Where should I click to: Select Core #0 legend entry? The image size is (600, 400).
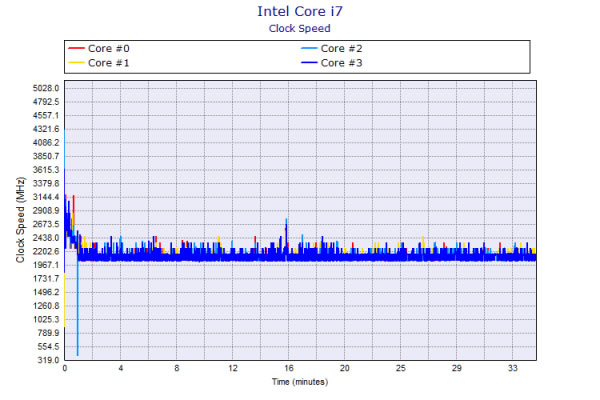(99, 49)
